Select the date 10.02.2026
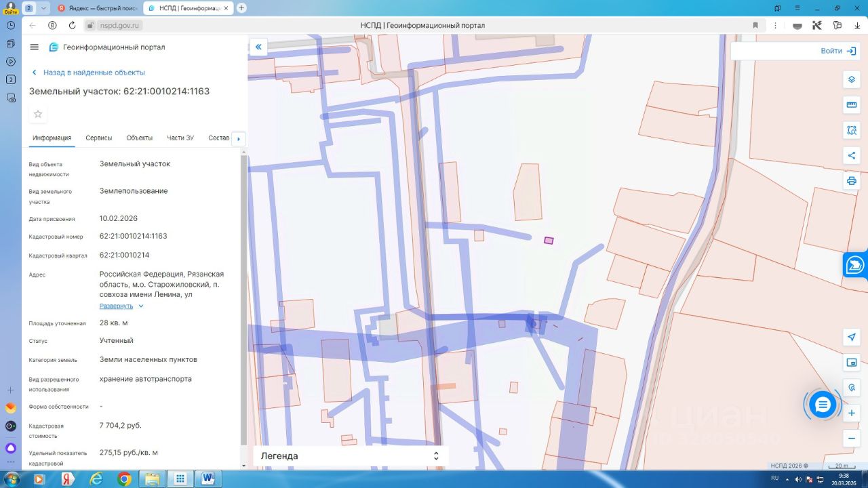This screenshot has height=488, width=868. (119, 218)
